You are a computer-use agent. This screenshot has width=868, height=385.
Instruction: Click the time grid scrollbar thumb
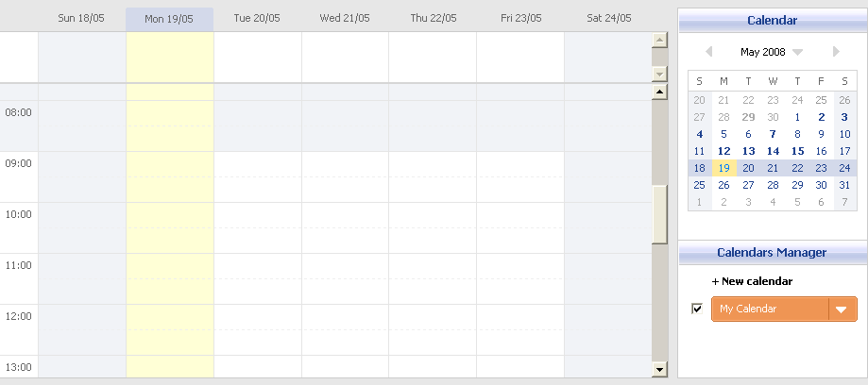tap(659, 214)
